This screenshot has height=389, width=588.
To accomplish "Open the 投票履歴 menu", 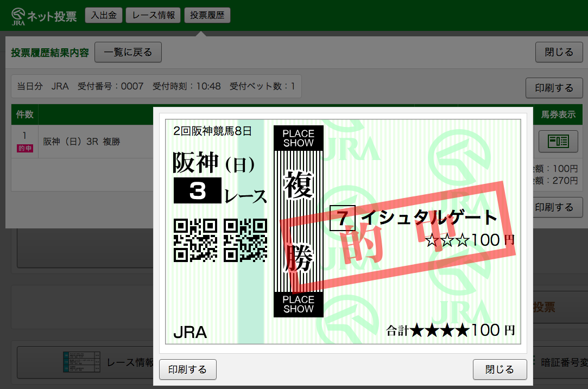I will [207, 15].
